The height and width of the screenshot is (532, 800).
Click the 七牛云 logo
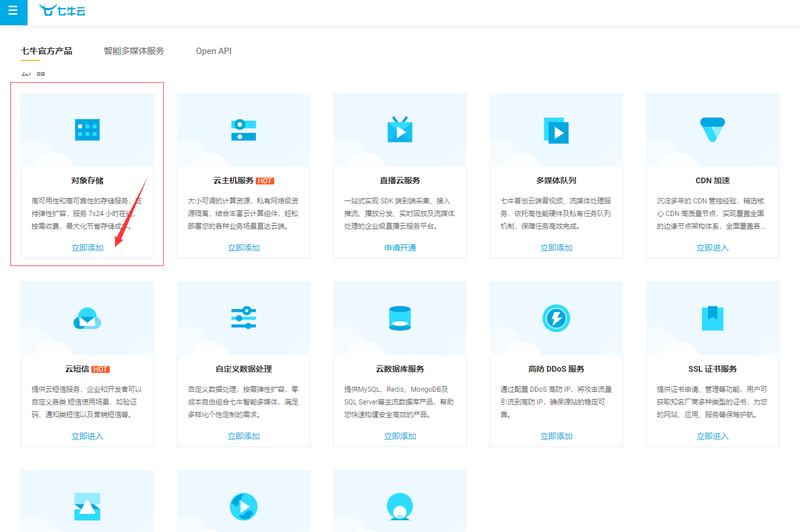(62, 10)
